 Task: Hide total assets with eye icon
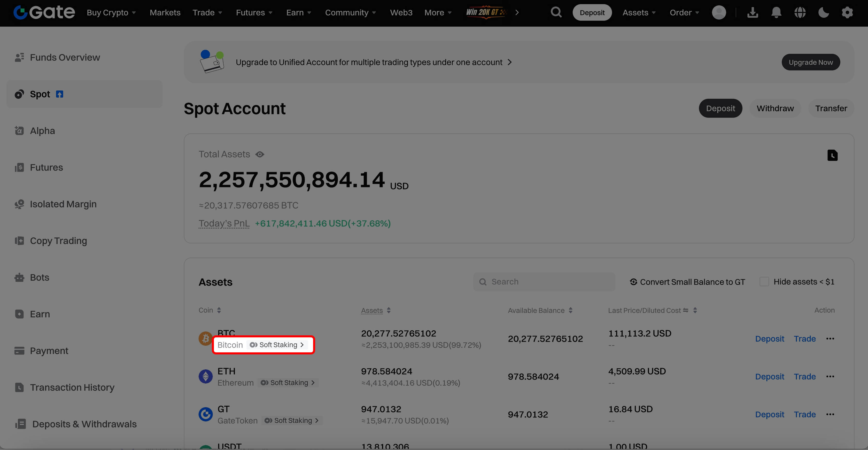260,154
